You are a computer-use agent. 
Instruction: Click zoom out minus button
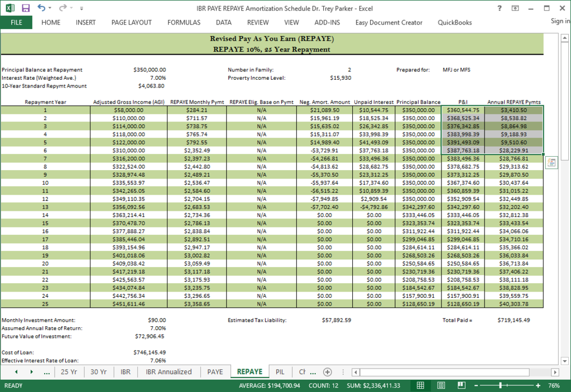pyautogui.click(x=476, y=385)
